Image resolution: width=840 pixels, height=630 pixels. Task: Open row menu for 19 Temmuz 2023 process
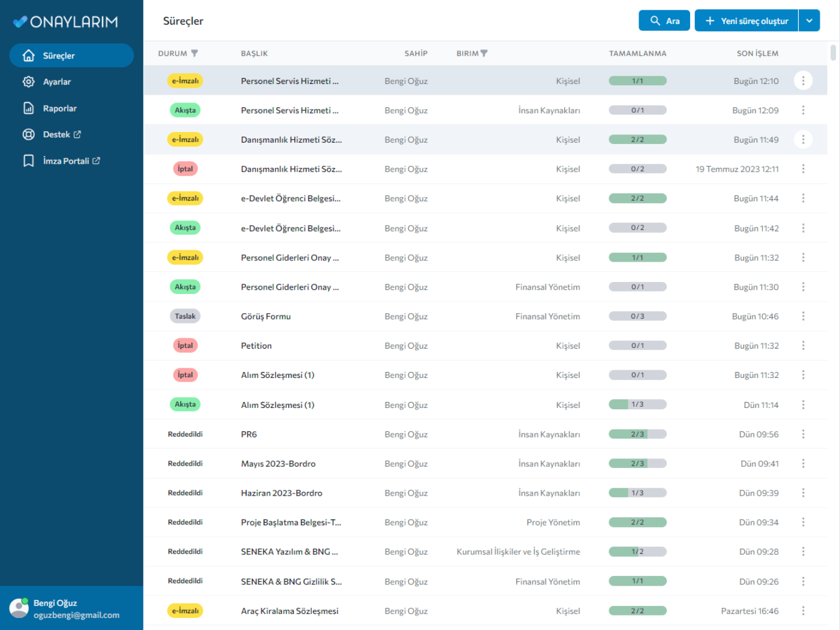pos(803,169)
